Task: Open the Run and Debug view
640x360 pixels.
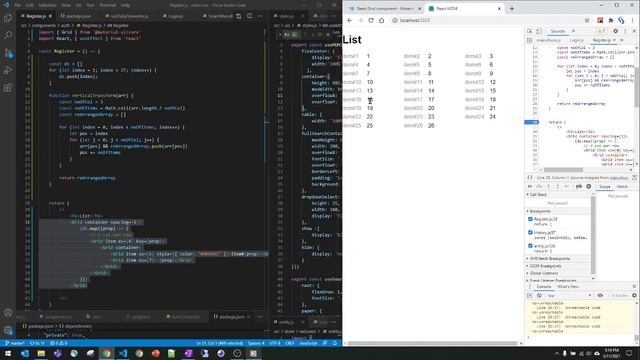Action: click(x=8, y=70)
